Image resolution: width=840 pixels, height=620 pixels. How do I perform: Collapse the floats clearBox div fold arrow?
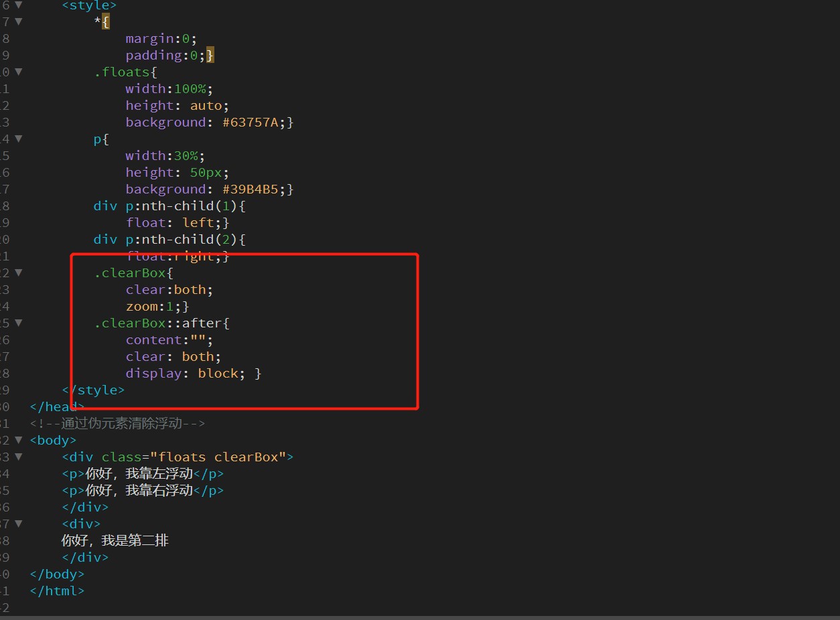(18, 457)
